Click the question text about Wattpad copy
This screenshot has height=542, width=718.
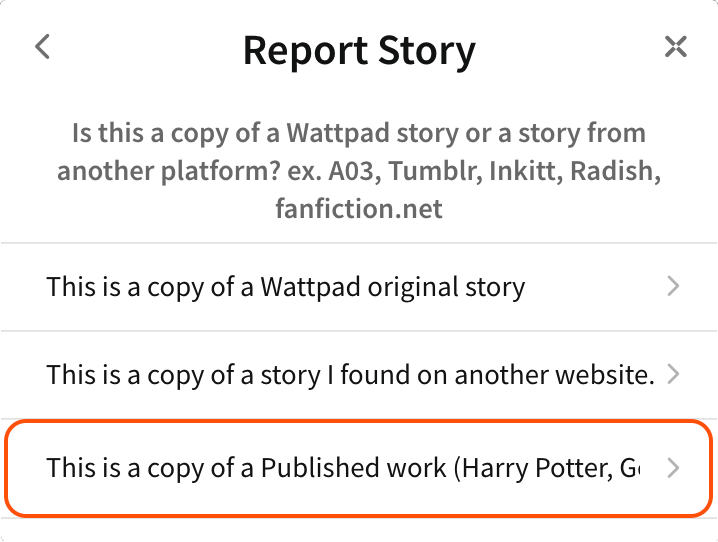click(x=359, y=133)
